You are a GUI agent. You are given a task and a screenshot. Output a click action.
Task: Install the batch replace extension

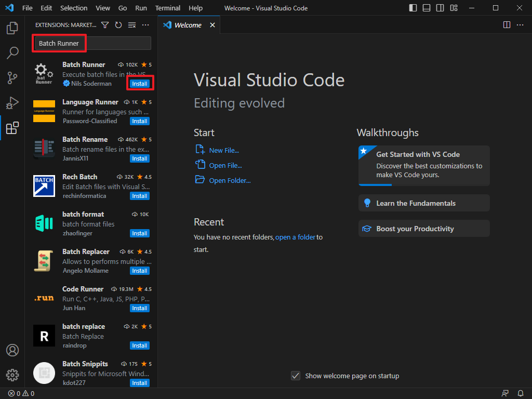pos(140,345)
